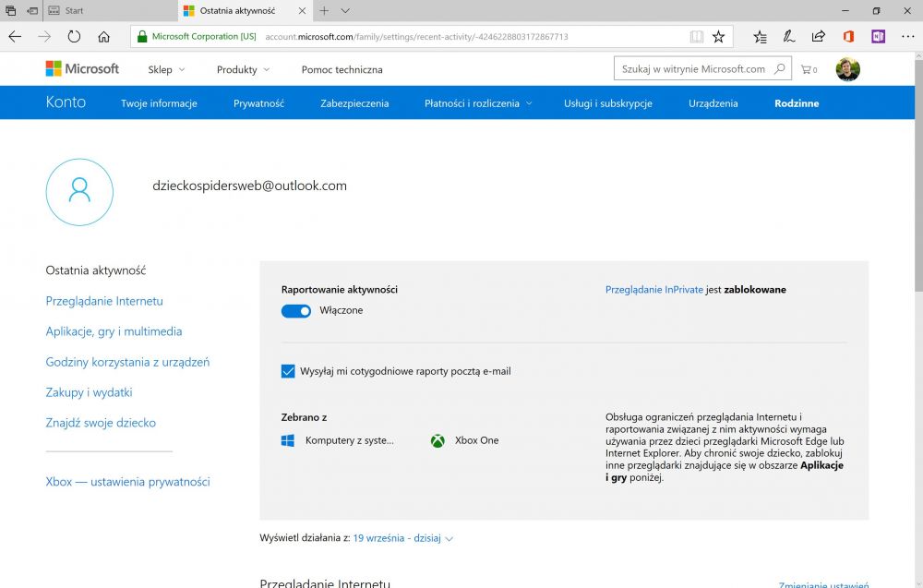The width and height of the screenshot is (923, 588).
Task: Click the browser forward arrow
Action: coord(44,37)
